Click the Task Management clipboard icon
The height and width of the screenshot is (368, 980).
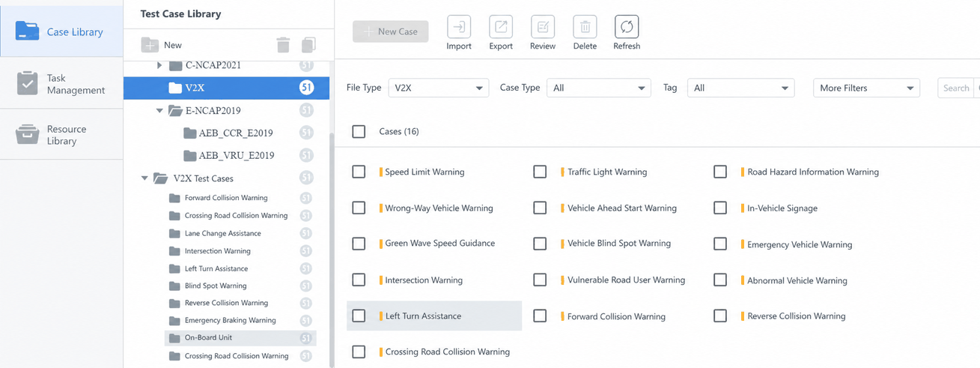coord(28,83)
